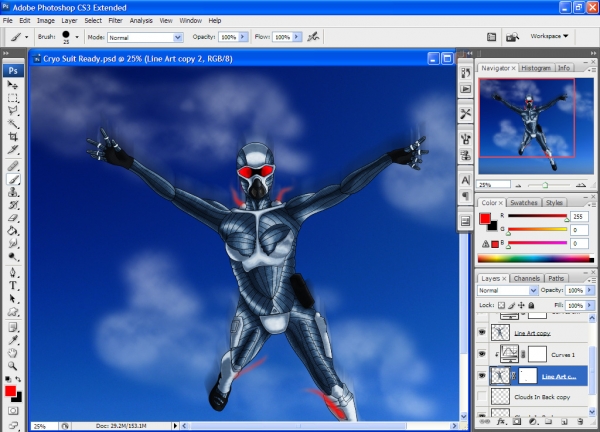
Task: Open the tool preset picker arrow
Action: [26, 37]
